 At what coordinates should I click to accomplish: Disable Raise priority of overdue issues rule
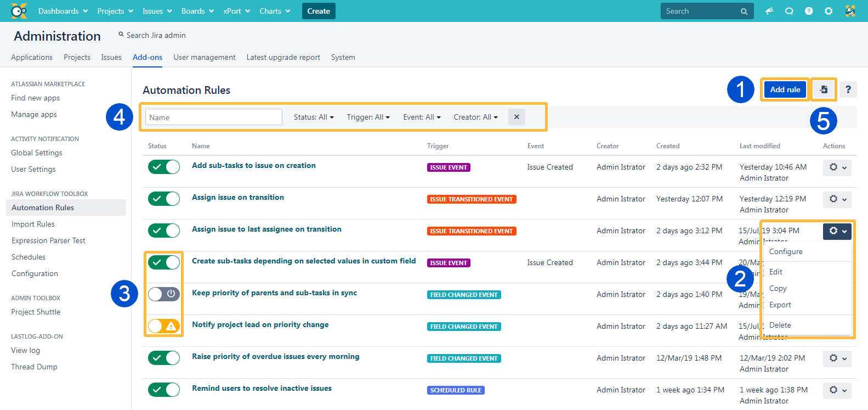point(164,358)
